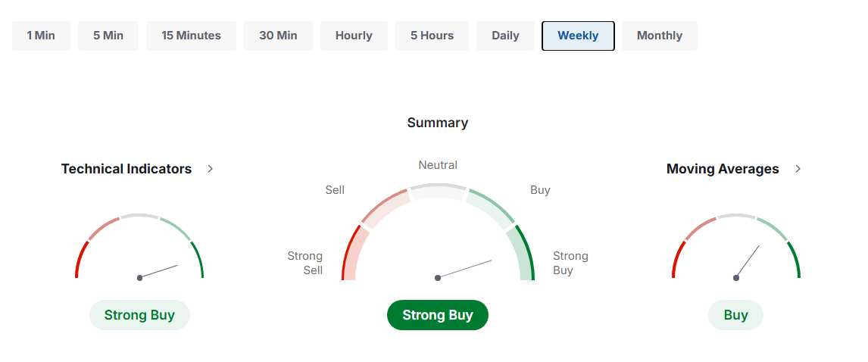
Task: Open the Moving Averages heading link
Action: coord(722,169)
